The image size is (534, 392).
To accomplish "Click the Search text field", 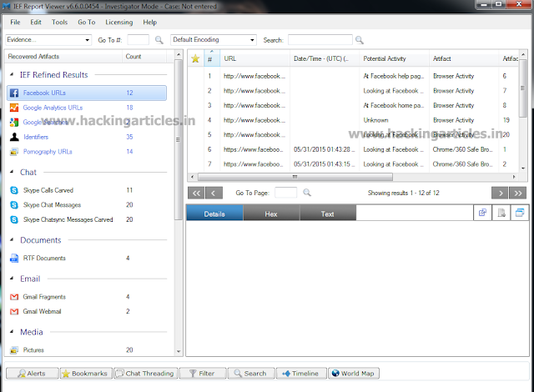I will click(x=320, y=40).
